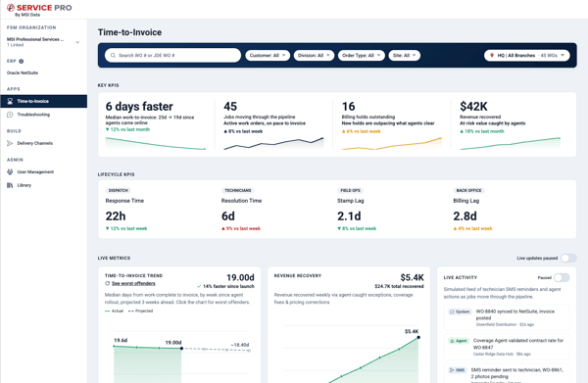Click the User Management people icon
This screenshot has width=588, height=383.
pos(10,171)
